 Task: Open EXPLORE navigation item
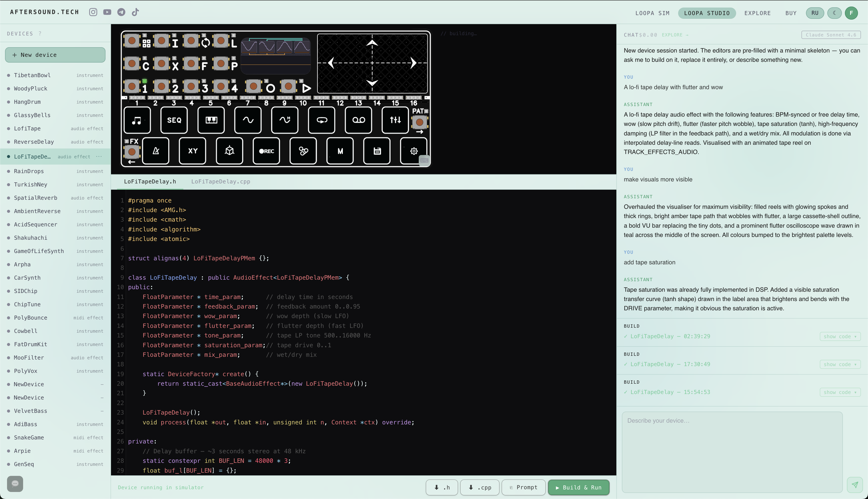pos(758,13)
